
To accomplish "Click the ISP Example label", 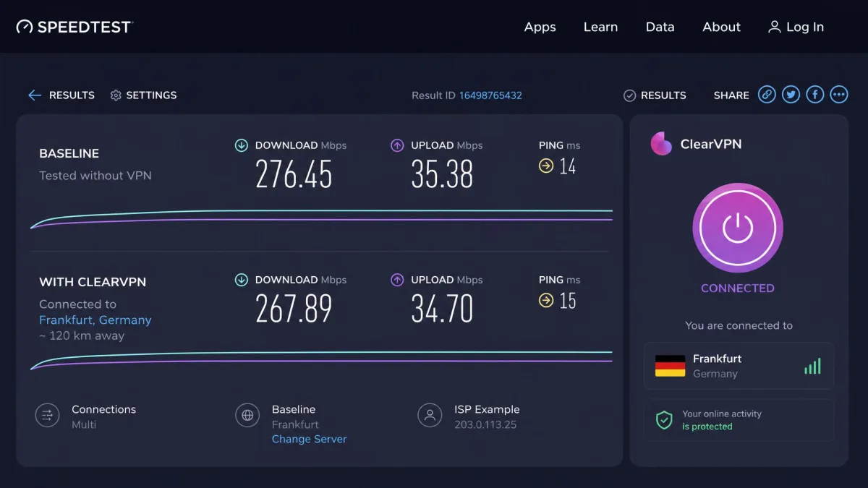I will click(x=487, y=409).
